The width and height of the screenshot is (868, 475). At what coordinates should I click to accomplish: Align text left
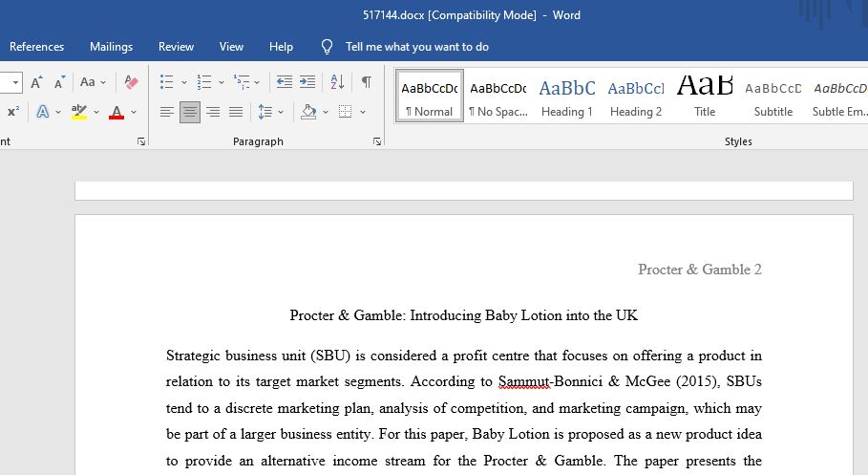[x=166, y=112]
